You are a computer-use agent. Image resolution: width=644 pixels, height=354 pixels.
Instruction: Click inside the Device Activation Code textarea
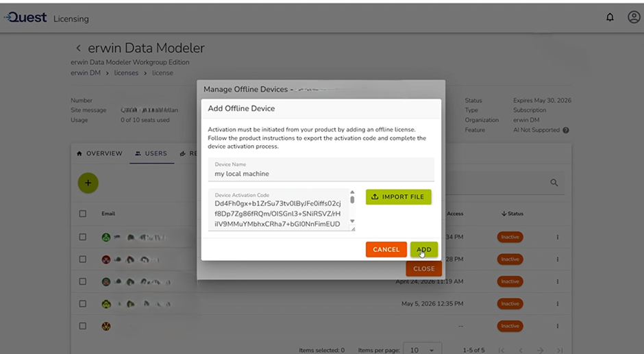pyautogui.click(x=278, y=210)
